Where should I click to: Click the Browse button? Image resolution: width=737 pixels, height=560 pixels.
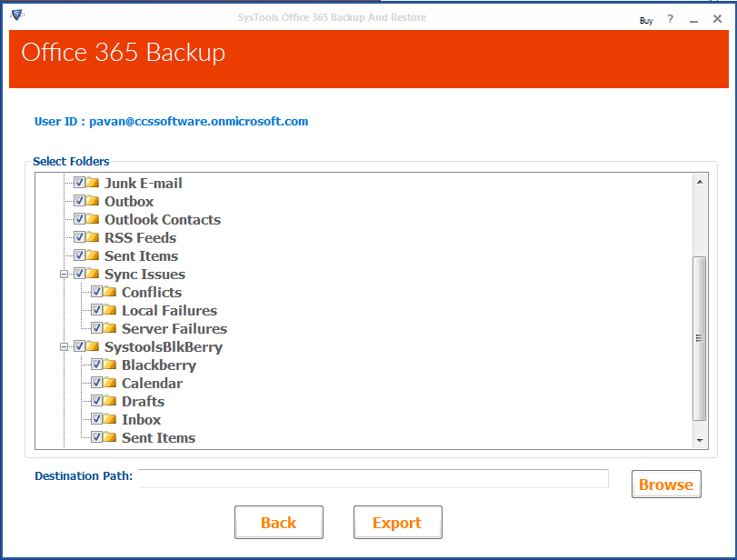(x=666, y=484)
